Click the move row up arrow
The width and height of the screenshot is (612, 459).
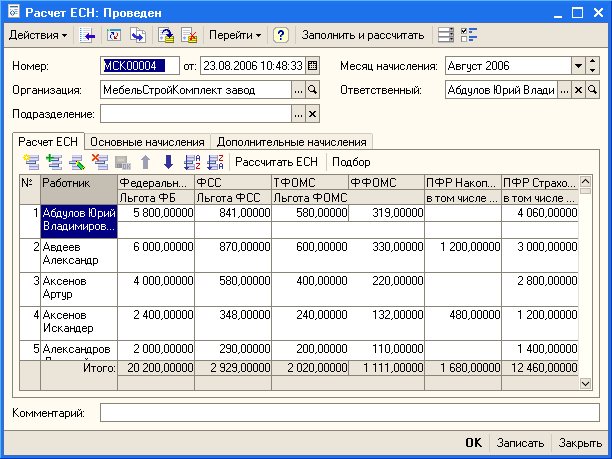point(146,162)
